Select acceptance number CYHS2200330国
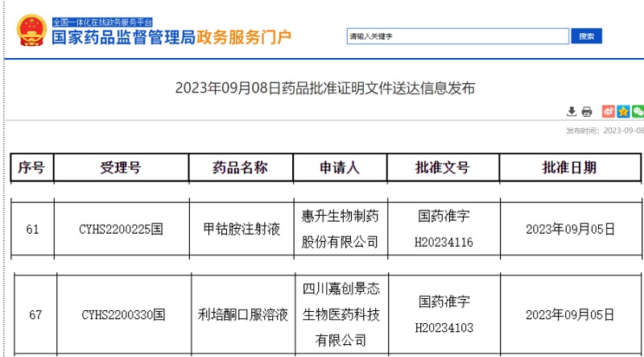The height and width of the screenshot is (357, 644). pos(124,315)
